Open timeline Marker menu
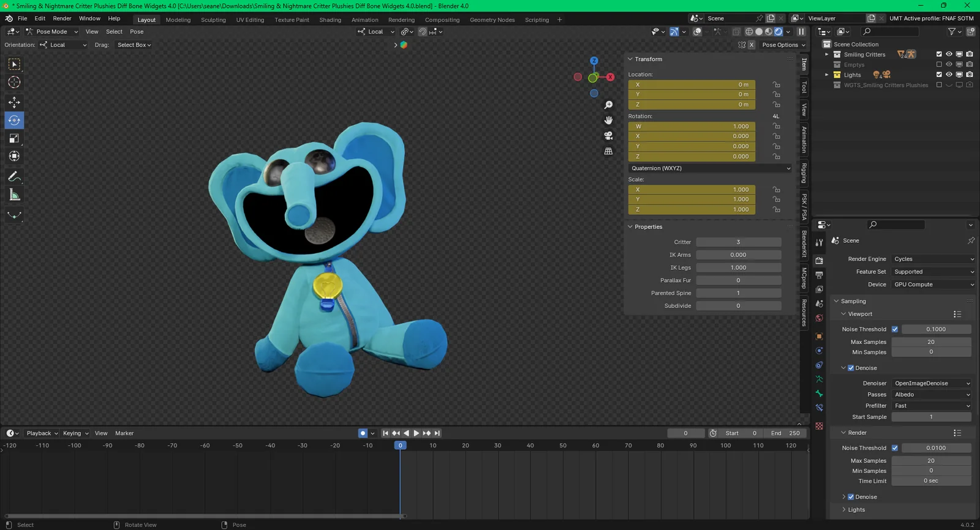The width and height of the screenshot is (980, 530). click(124, 433)
